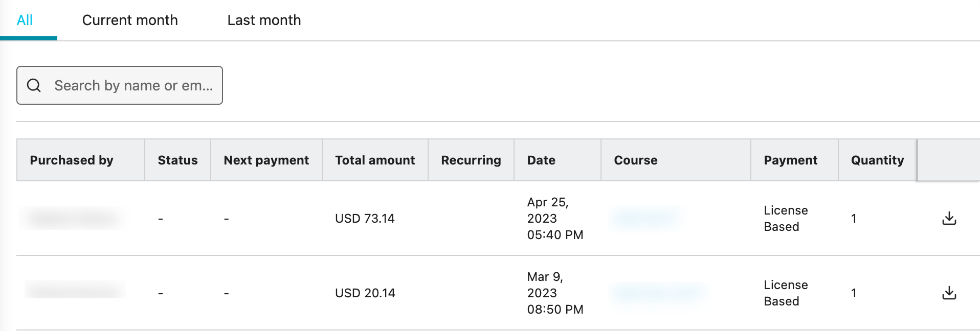Focus the Search by name or email field

(x=133, y=85)
